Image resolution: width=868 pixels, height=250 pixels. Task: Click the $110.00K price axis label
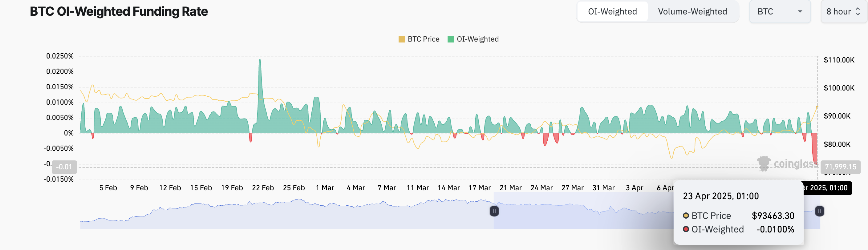pyautogui.click(x=839, y=60)
